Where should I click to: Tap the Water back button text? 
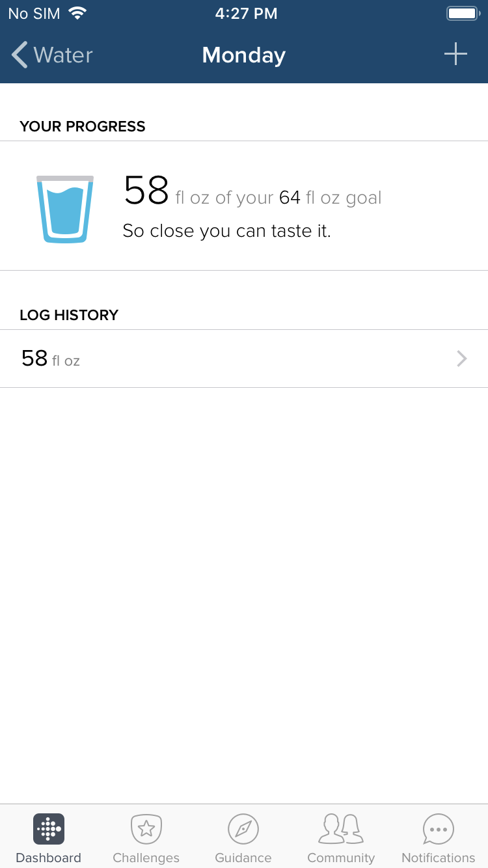click(63, 55)
